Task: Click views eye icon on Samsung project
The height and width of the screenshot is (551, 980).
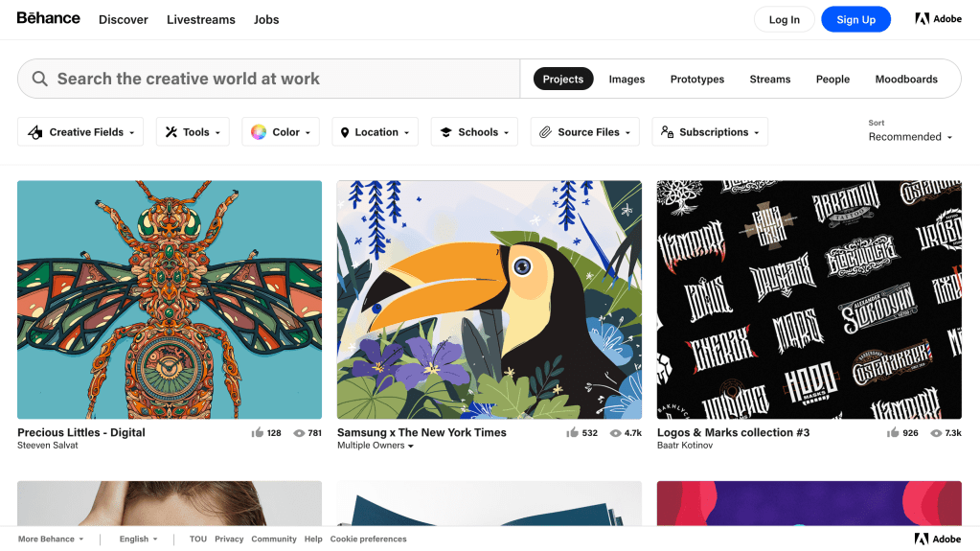Action: pos(615,433)
